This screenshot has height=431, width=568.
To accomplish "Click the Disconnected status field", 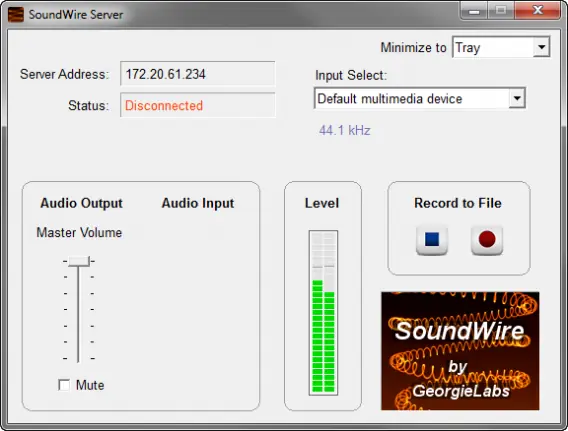I will click(x=198, y=105).
